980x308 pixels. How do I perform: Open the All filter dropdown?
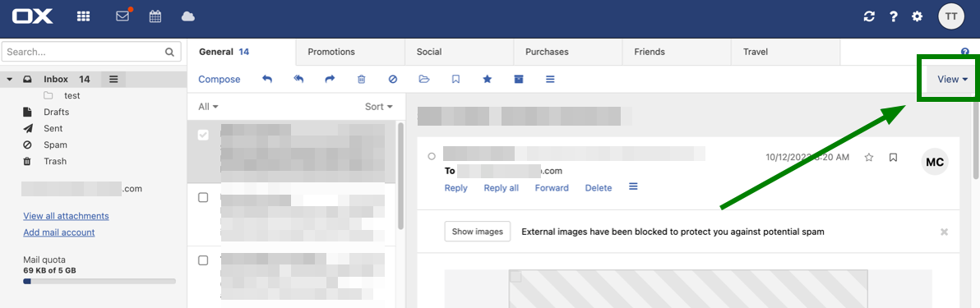(x=208, y=107)
